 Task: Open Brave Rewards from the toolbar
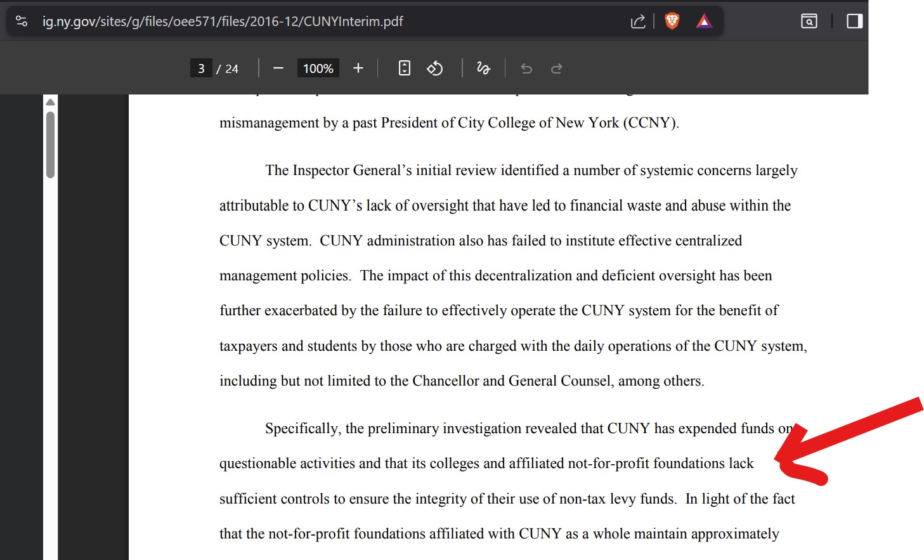705,20
